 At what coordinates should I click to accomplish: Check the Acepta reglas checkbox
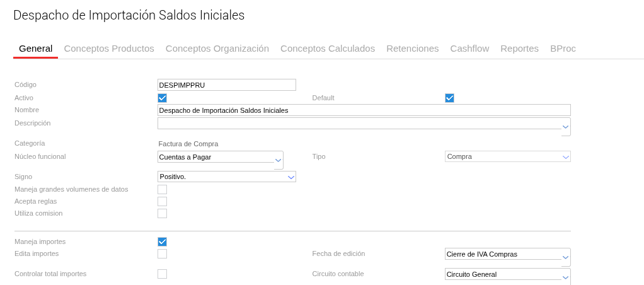pos(162,201)
